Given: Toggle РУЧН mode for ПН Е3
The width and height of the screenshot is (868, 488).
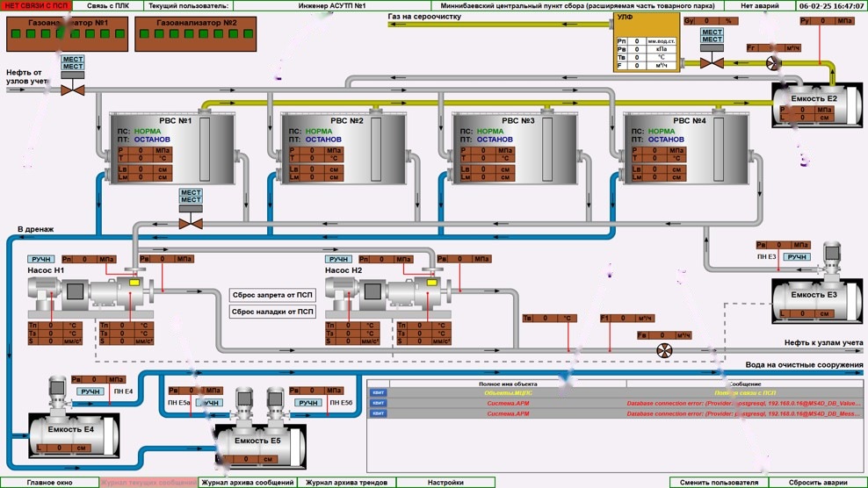Looking at the screenshot, I should (797, 256).
